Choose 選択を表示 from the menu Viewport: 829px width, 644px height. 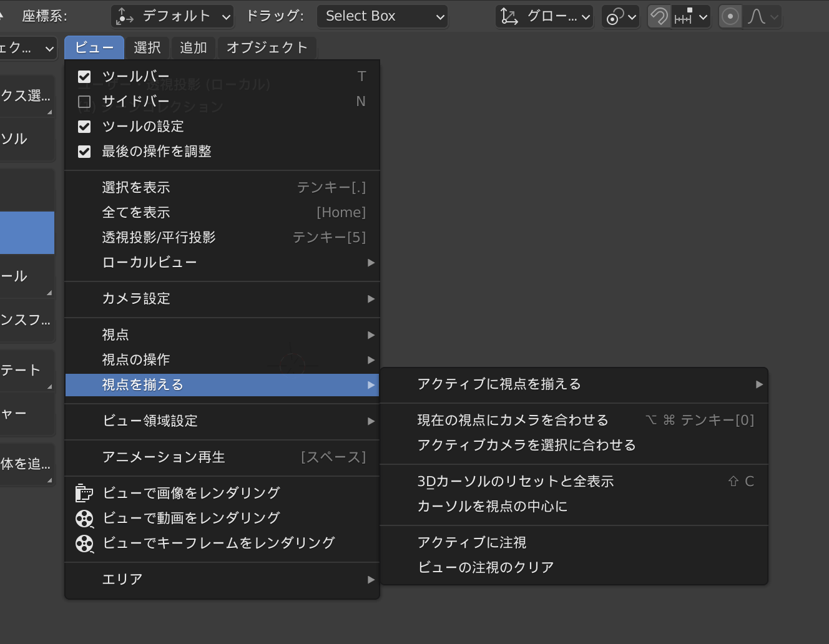click(x=222, y=188)
